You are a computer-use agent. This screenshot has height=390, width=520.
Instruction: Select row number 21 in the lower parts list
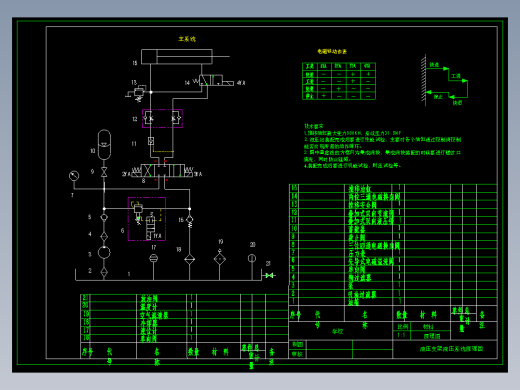point(184,298)
